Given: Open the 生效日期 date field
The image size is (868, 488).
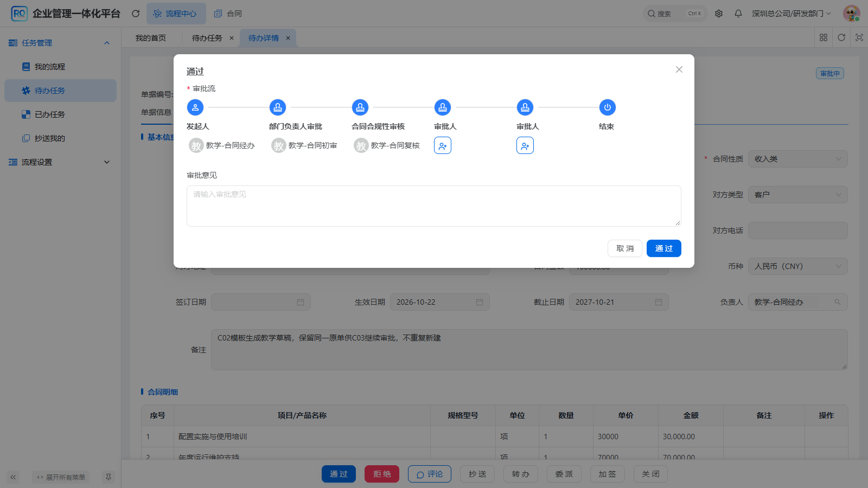Looking at the screenshot, I should click(x=440, y=302).
